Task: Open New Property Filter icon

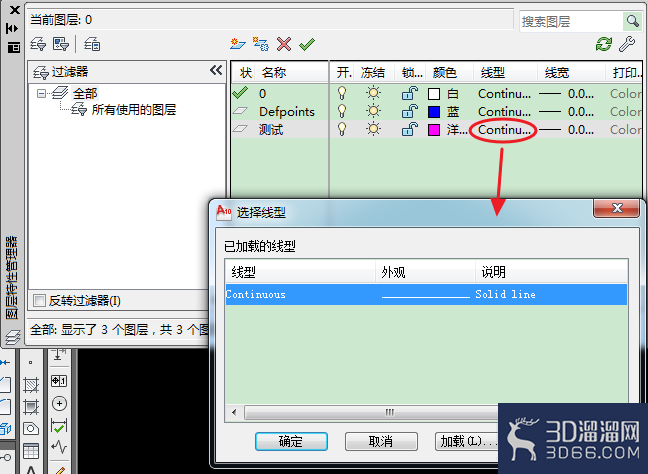Action: coord(38,44)
